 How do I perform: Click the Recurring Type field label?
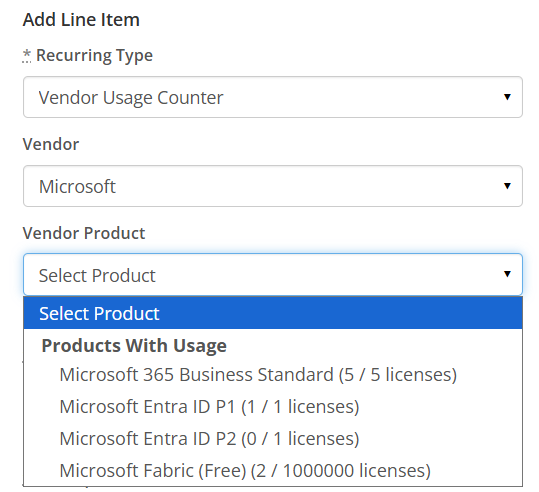pos(94,55)
